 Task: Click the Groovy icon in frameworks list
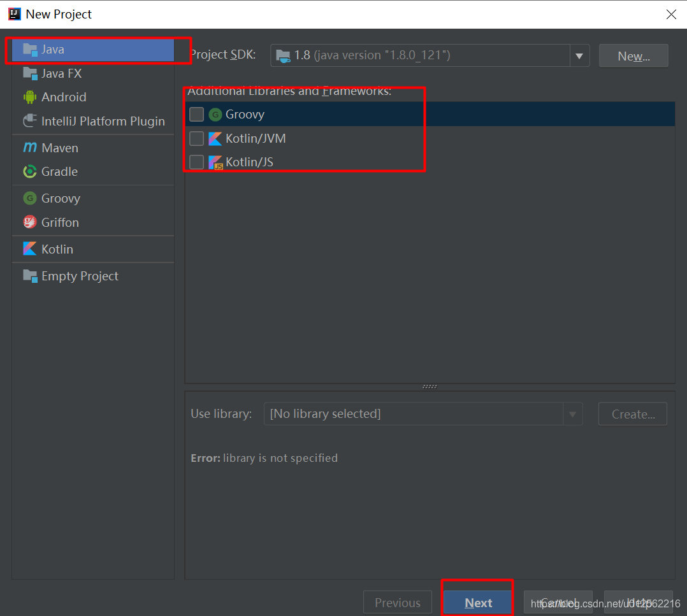[x=215, y=115]
